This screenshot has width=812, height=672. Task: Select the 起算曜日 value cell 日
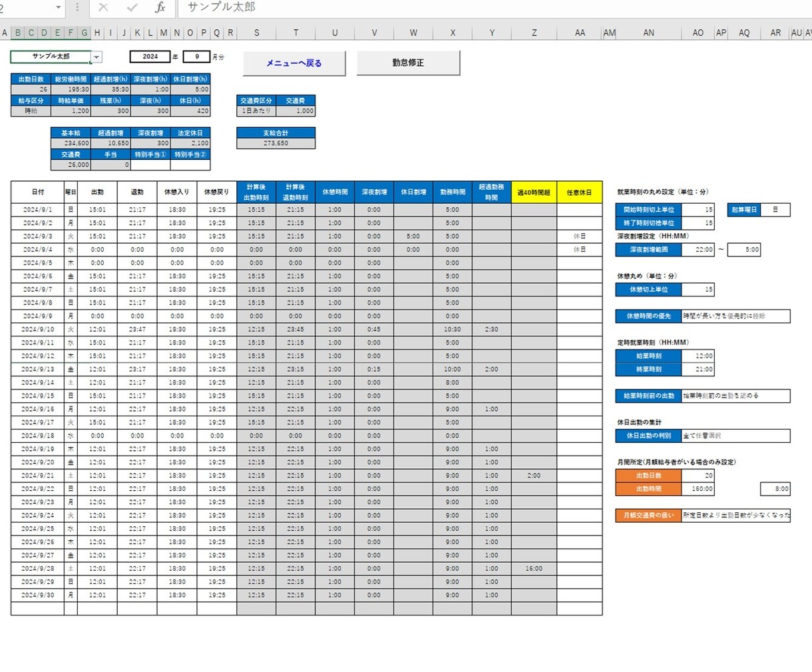point(775,210)
